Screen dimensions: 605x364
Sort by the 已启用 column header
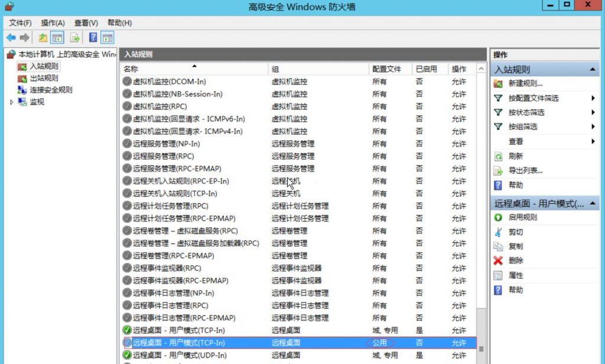430,69
